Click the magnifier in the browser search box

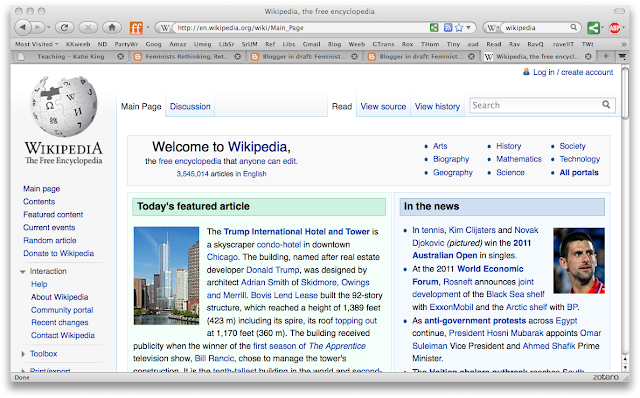click(573, 27)
